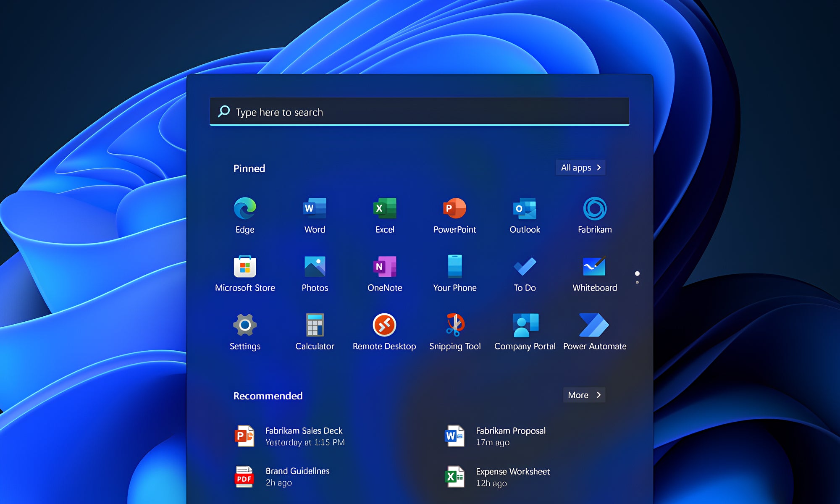Image resolution: width=840 pixels, height=504 pixels.
Task: Select the first pinned page dot
Action: [637, 273]
